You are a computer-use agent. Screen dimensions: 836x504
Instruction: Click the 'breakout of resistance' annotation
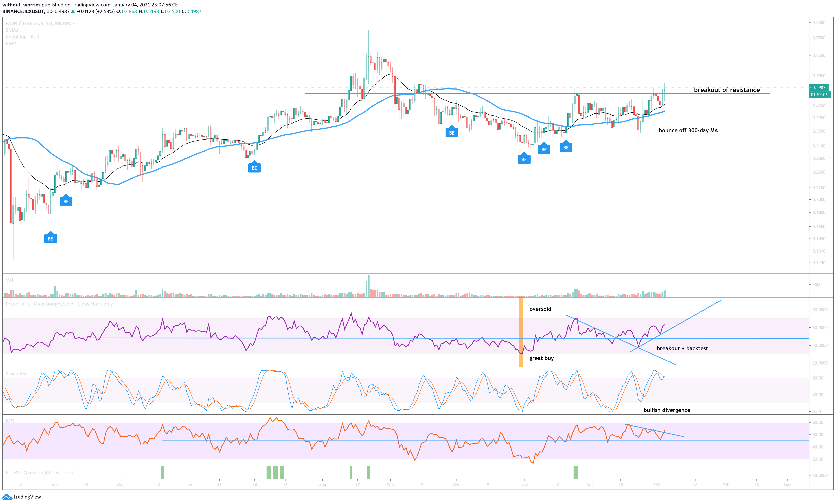pyautogui.click(x=727, y=90)
